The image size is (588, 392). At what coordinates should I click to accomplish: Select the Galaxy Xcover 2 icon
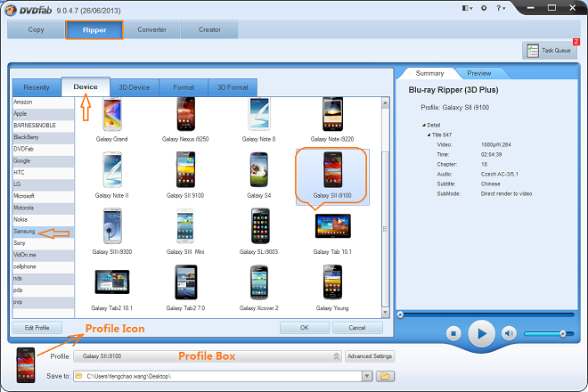pos(258,282)
